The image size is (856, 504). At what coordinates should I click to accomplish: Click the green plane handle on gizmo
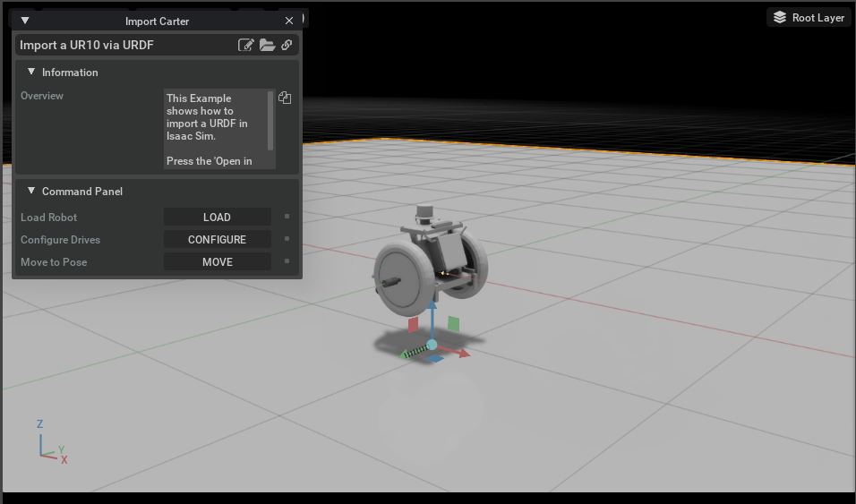tap(453, 324)
